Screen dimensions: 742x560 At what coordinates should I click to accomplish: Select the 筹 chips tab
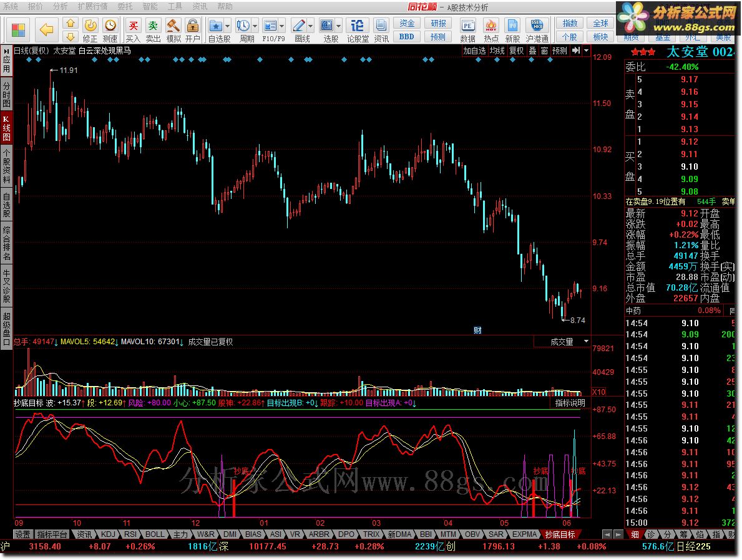point(684,534)
